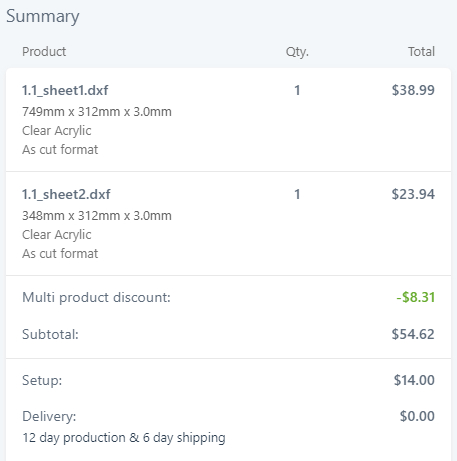Click the Summary heading
This screenshot has height=461, width=457.
tap(43, 17)
